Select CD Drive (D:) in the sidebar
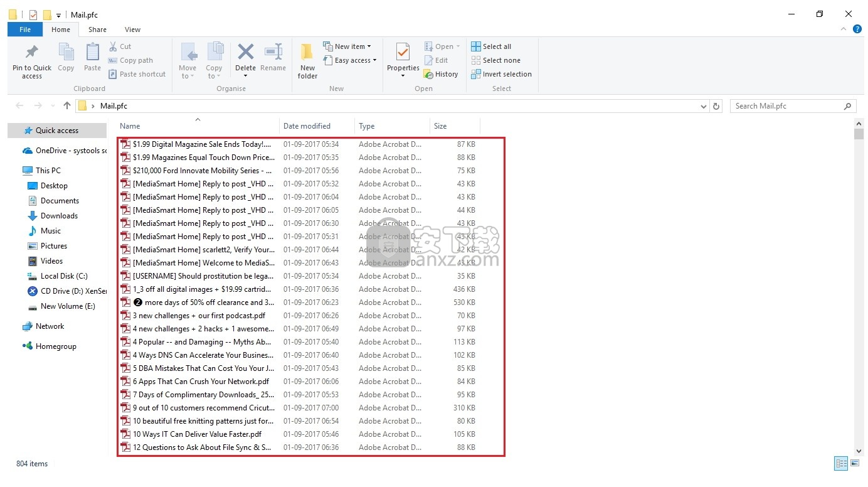The image size is (868, 487). 67,291
